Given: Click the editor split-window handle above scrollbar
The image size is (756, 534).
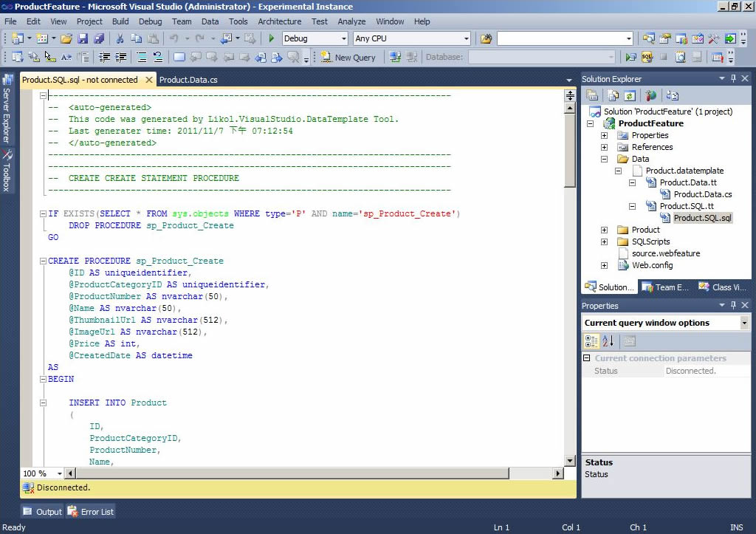Looking at the screenshot, I should [570, 95].
